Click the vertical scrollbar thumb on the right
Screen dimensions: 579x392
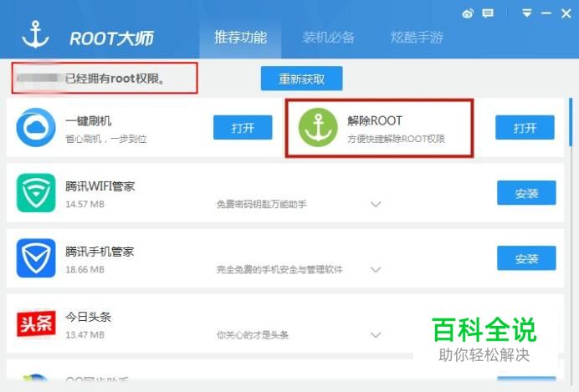pyautogui.click(x=571, y=122)
